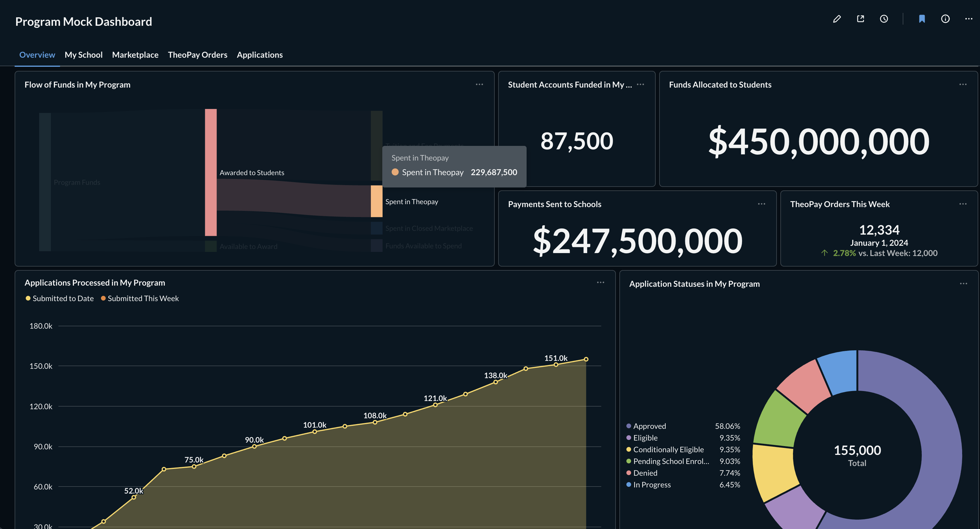Click the 87,500 student accounts value
The image size is (980, 529).
click(x=577, y=141)
